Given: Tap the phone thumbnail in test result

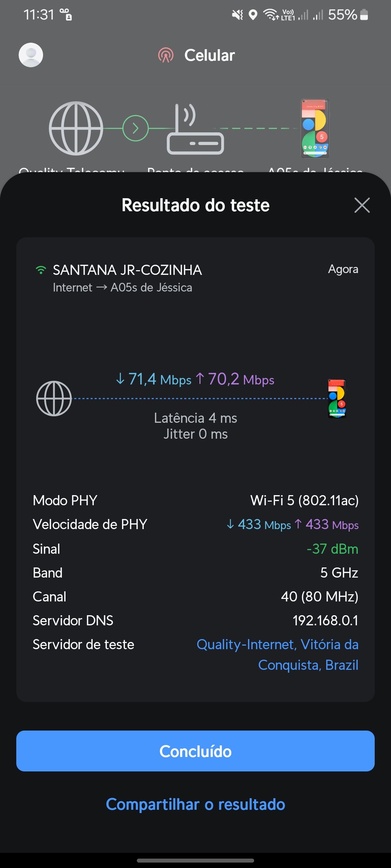Looking at the screenshot, I should click(337, 399).
